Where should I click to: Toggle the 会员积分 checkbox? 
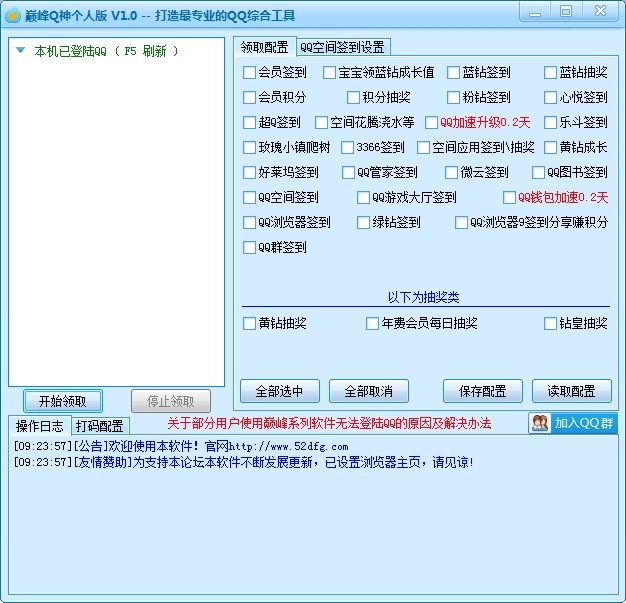[x=250, y=97]
